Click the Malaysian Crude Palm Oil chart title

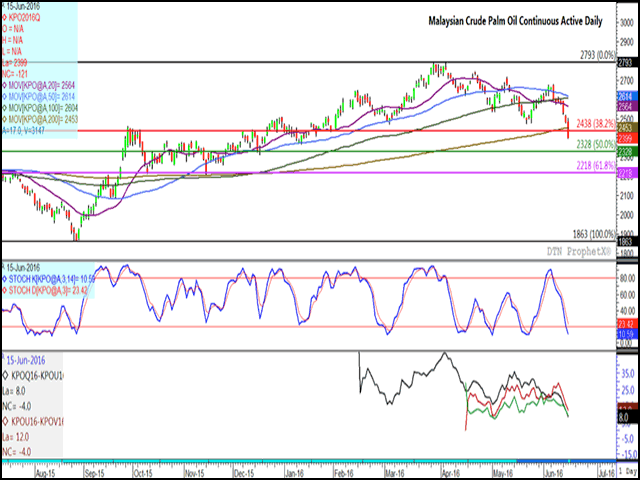tap(515, 22)
